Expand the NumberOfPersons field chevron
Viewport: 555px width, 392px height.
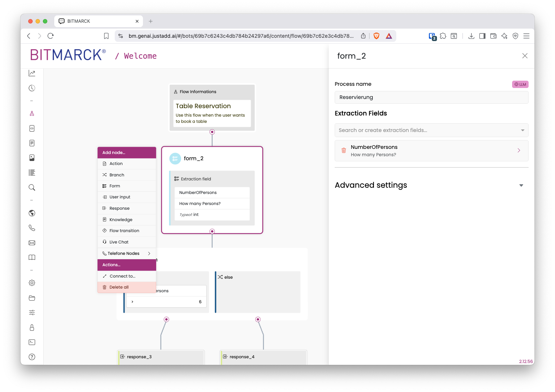[x=519, y=150]
